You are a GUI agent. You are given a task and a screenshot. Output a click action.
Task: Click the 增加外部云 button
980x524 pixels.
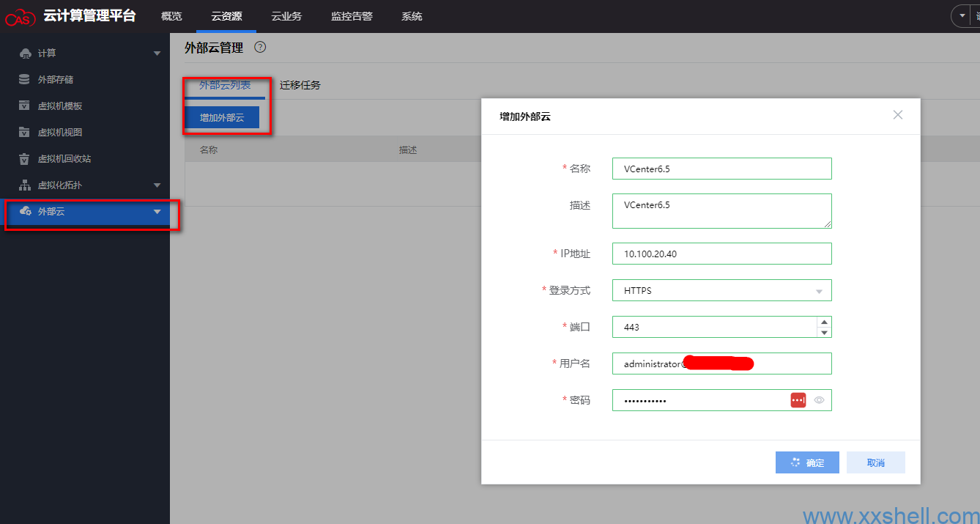tap(221, 117)
